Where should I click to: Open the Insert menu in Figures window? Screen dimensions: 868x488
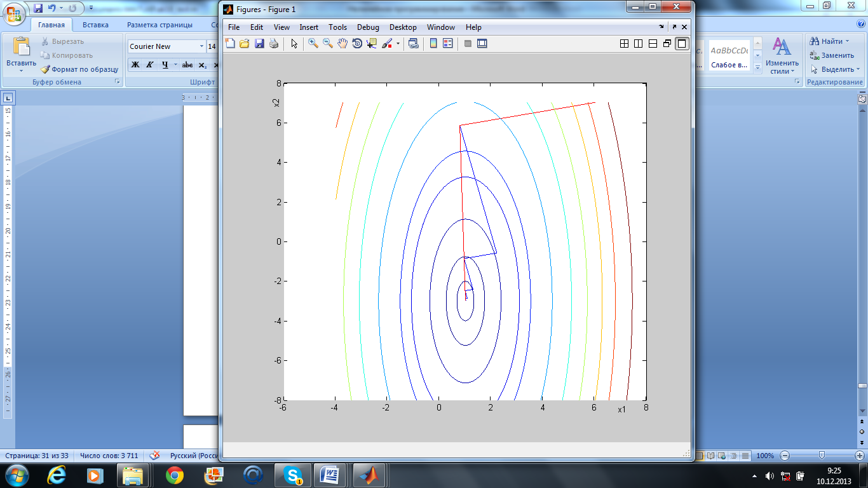tap(309, 27)
